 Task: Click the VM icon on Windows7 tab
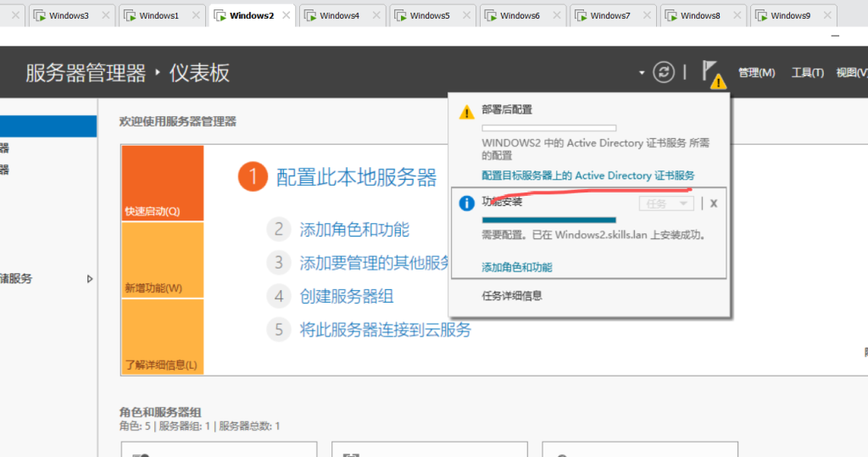click(x=579, y=15)
